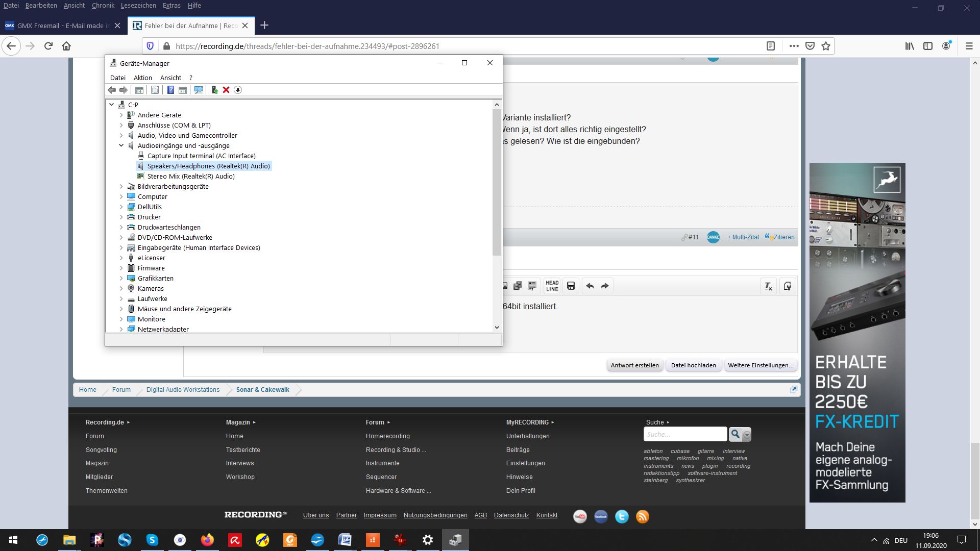Viewport: 980px width, 551px height.
Task: Collapse Audioeingänge und -ausgänge node
Action: (x=121, y=145)
